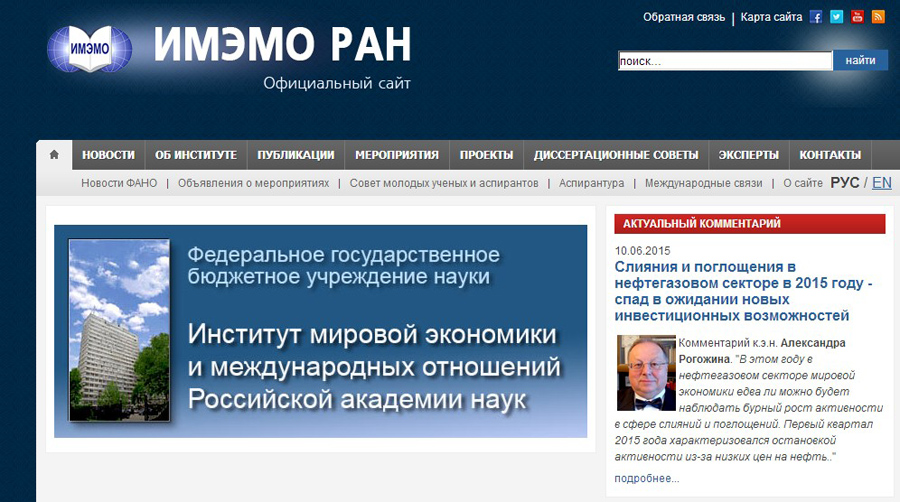Open the Аспирантура link
The width and height of the screenshot is (900, 502).
pyautogui.click(x=591, y=183)
